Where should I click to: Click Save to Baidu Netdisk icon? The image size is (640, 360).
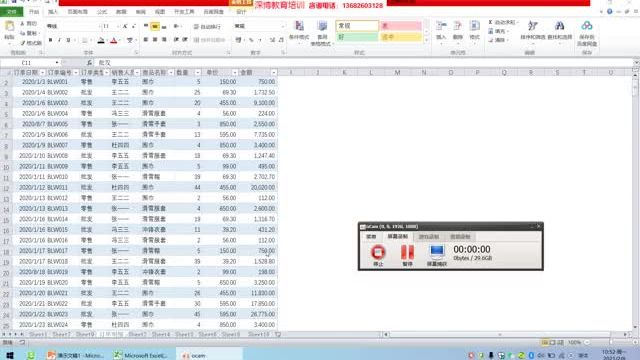(587, 33)
